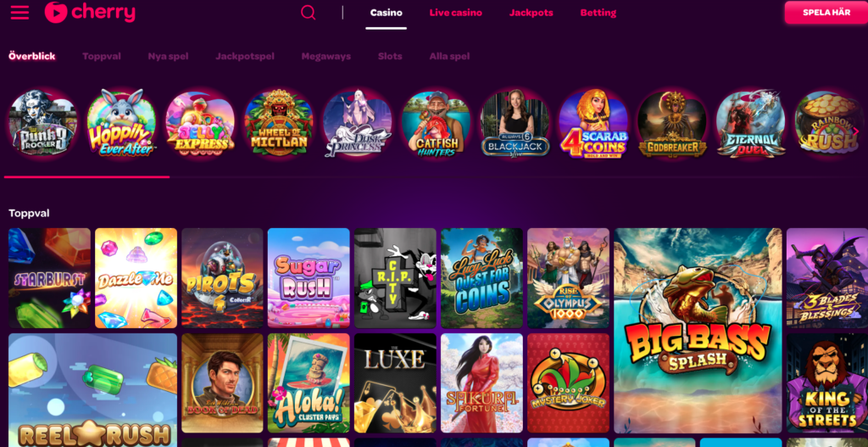The image size is (868, 447).
Task: Launch the Starburst game tile
Action: [x=50, y=278]
